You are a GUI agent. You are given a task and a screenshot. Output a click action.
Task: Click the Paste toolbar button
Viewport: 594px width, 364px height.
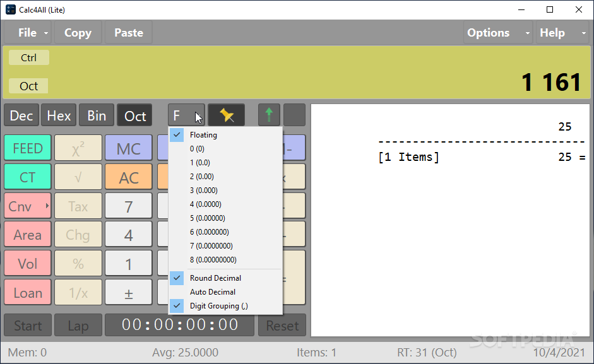coord(129,33)
